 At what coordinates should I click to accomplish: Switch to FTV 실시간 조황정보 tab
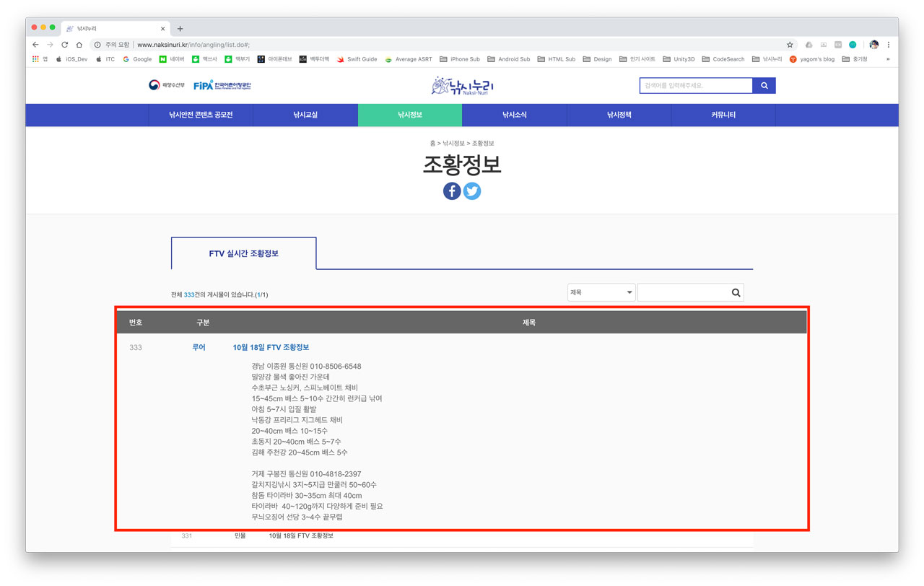[x=243, y=253]
